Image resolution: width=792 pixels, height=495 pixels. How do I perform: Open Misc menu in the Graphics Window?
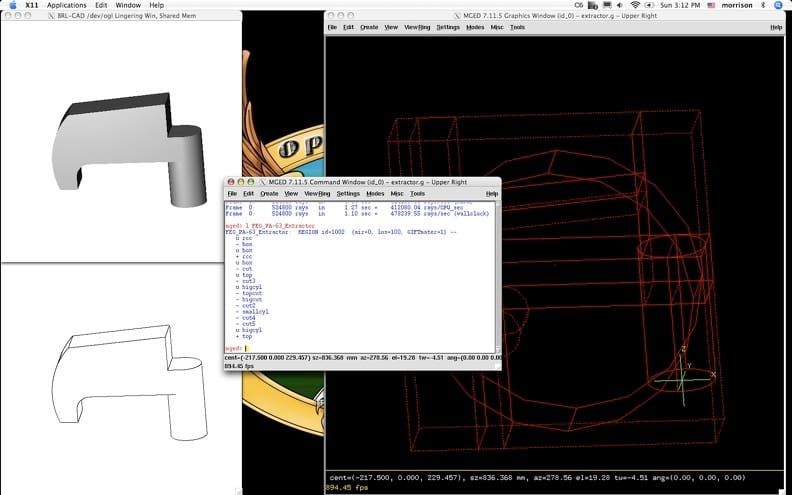[x=497, y=27]
